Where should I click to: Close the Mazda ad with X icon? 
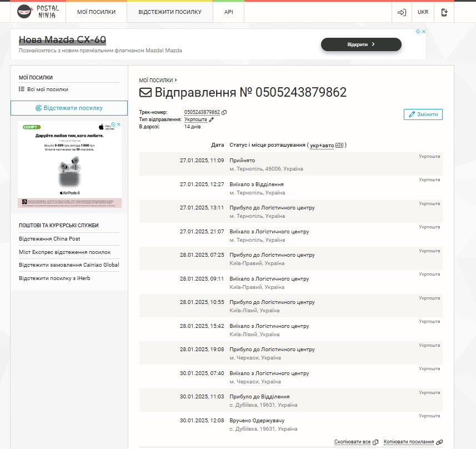[424, 32]
